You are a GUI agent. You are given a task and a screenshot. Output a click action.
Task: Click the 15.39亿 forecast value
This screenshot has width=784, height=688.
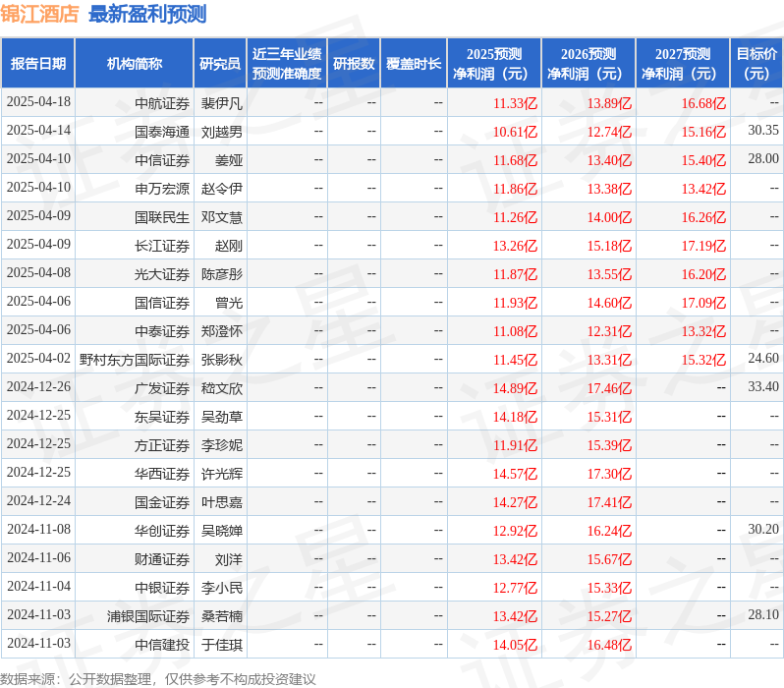pyautogui.click(x=609, y=445)
